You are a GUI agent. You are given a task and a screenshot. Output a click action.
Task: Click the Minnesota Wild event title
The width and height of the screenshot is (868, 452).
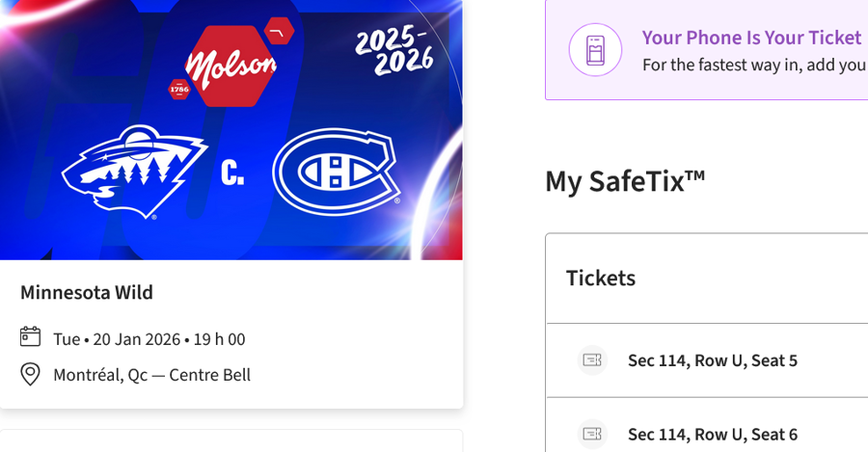pos(87,292)
